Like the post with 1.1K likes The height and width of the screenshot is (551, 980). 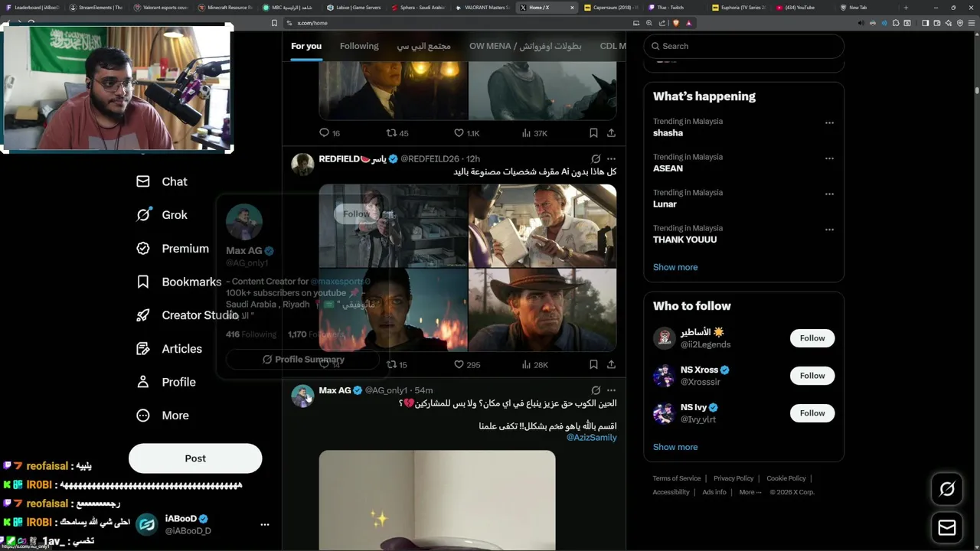pos(466,133)
